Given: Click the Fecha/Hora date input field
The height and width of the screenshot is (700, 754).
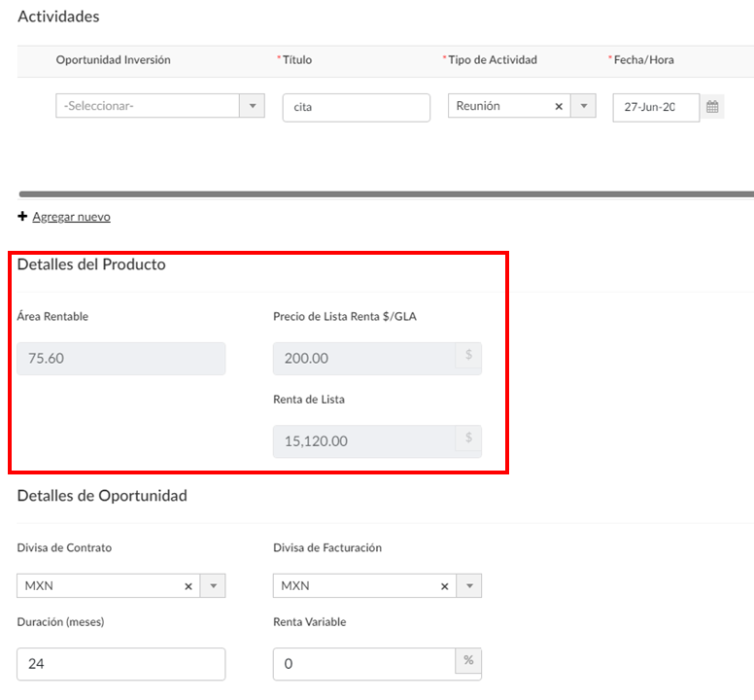Looking at the screenshot, I should click(656, 107).
